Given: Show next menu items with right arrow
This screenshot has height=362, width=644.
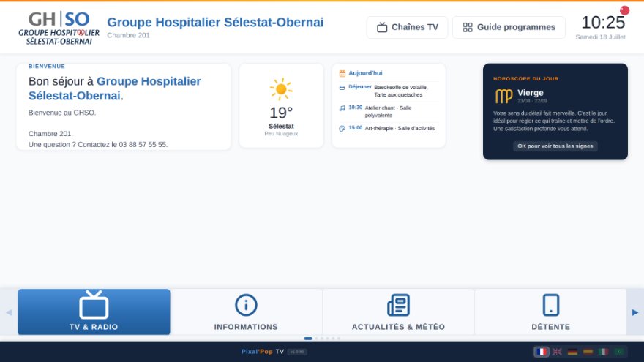Looking at the screenshot, I should click(x=635, y=312).
